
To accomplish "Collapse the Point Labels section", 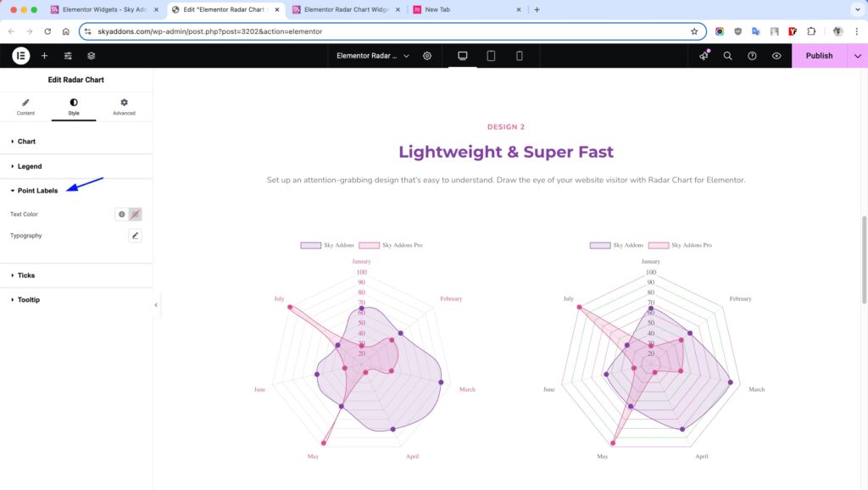I will [x=76, y=191].
